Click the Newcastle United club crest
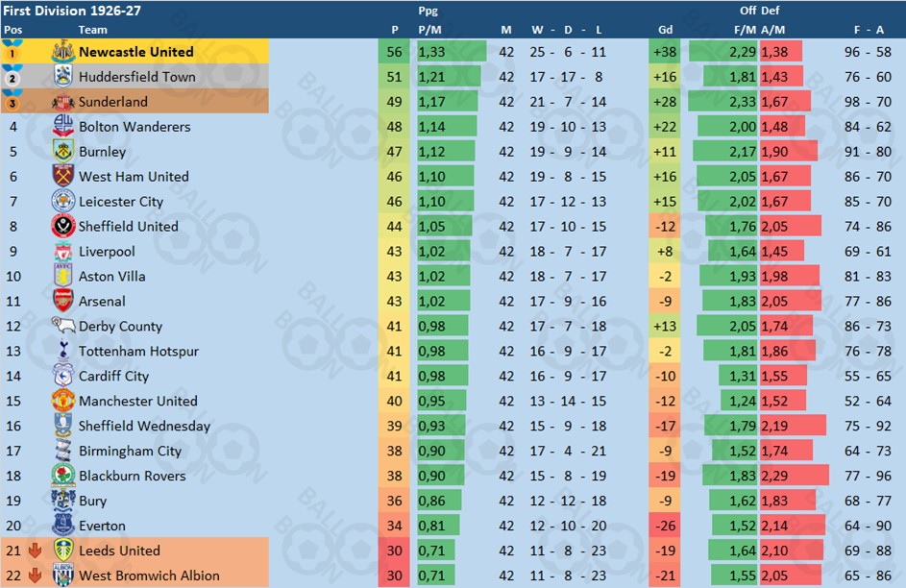Viewport: 906px width, 588px height. 63,52
